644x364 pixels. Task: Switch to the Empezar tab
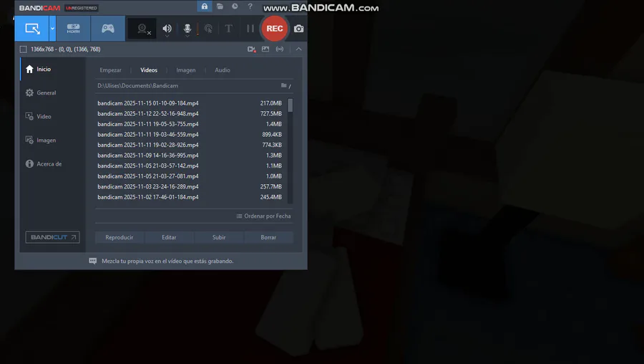pos(110,70)
